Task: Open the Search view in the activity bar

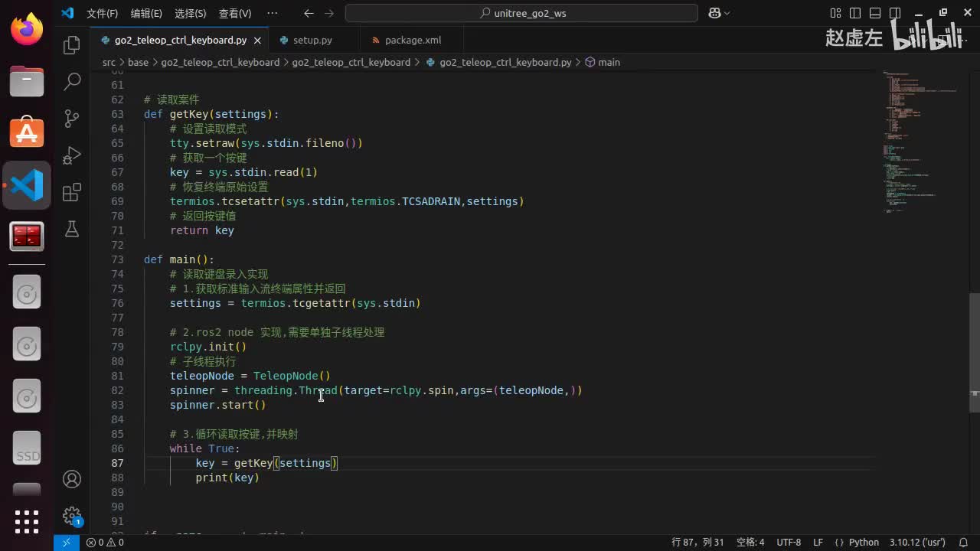Action: click(x=72, y=81)
